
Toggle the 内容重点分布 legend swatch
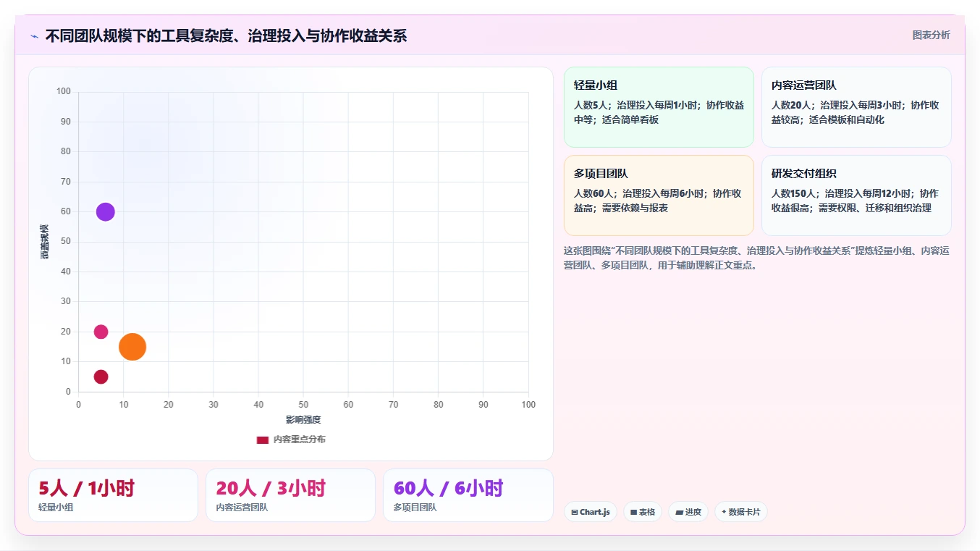click(x=263, y=439)
